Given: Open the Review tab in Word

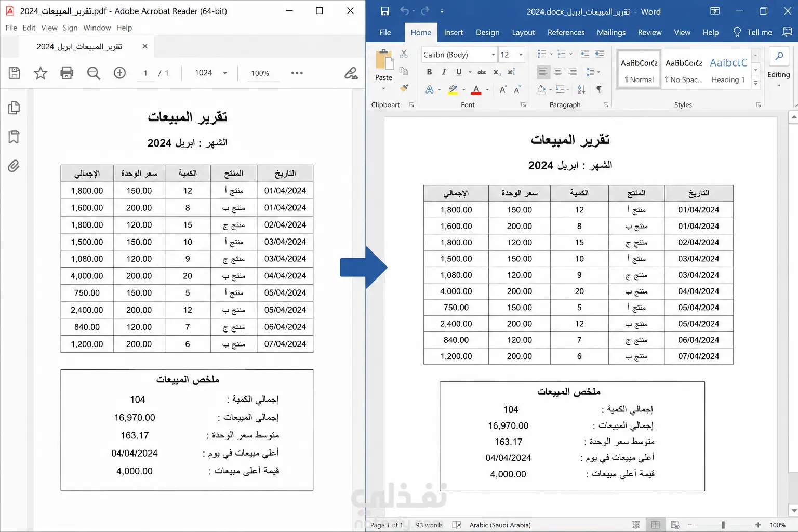Looking at the screenshot, I should point(649,32).
